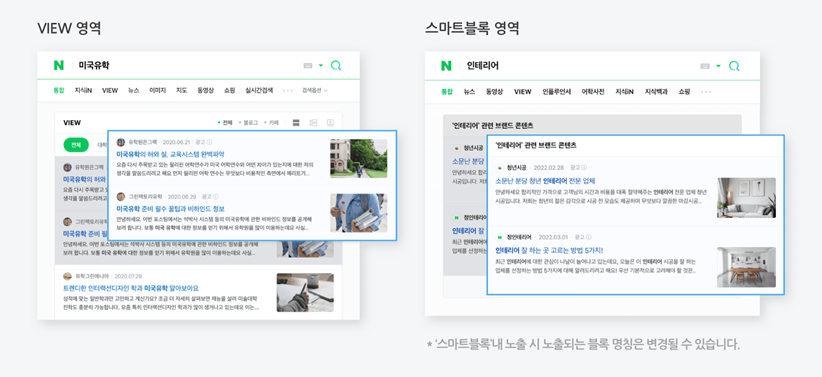
Task: Click the Naver logo beside 미국유학
Action: point(59,66)
